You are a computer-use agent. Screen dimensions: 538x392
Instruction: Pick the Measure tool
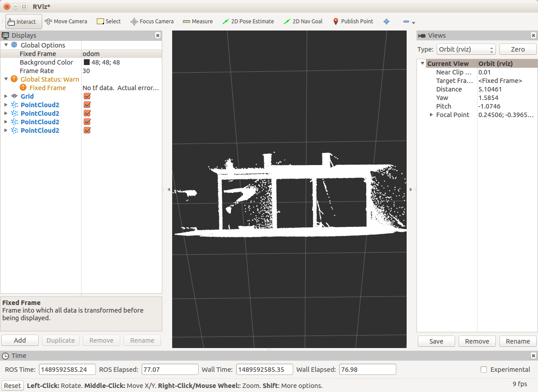tap(198, 21)
